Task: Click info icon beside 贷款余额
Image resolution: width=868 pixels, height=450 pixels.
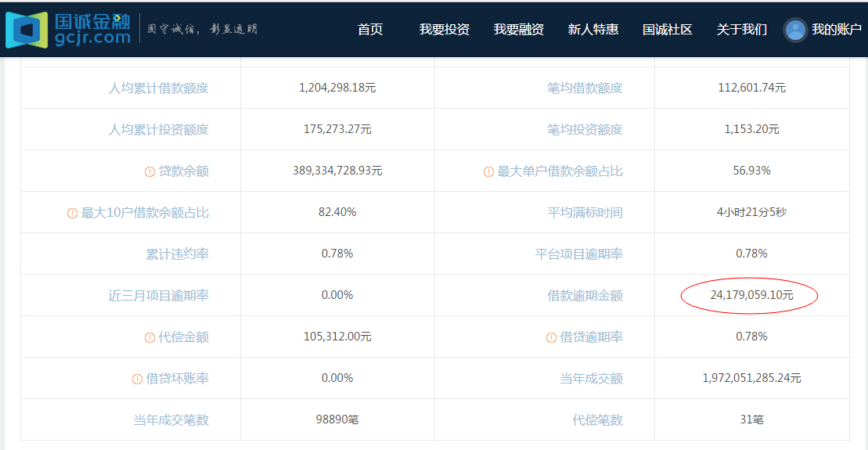Action: pyautogui.click(x=149, y=171)
